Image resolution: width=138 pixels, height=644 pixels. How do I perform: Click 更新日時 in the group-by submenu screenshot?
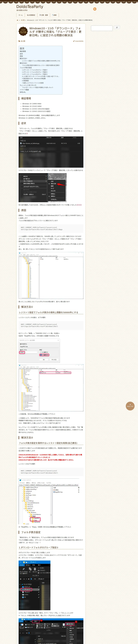coord(53,184)
